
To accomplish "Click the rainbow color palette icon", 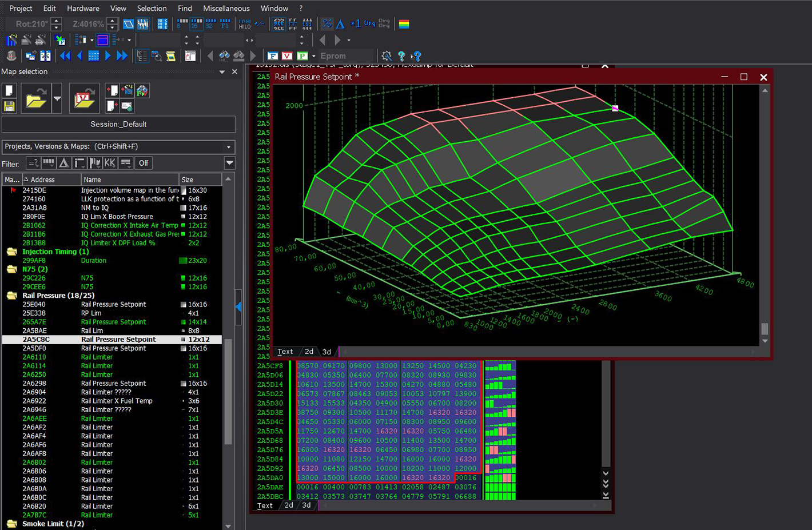I will [404, 24].
